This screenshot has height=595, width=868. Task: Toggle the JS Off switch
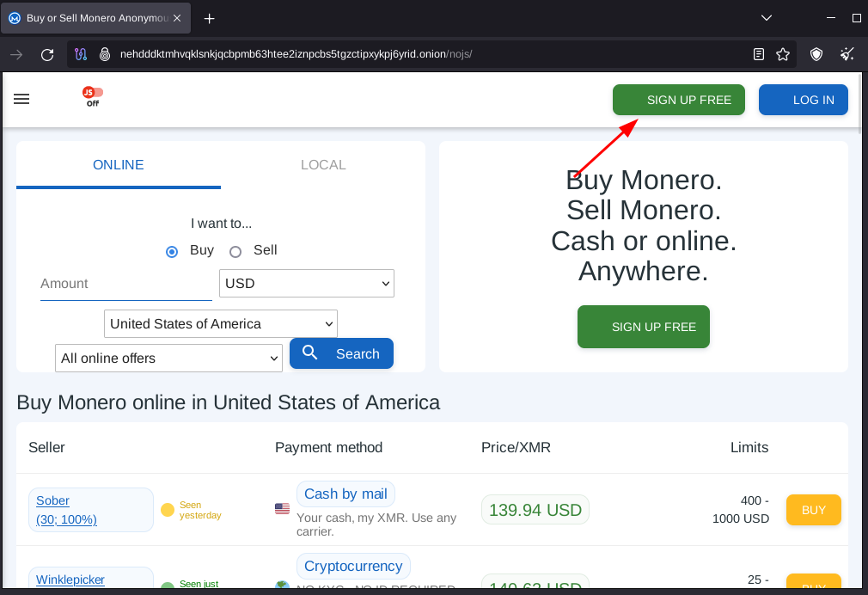[93, 95]
